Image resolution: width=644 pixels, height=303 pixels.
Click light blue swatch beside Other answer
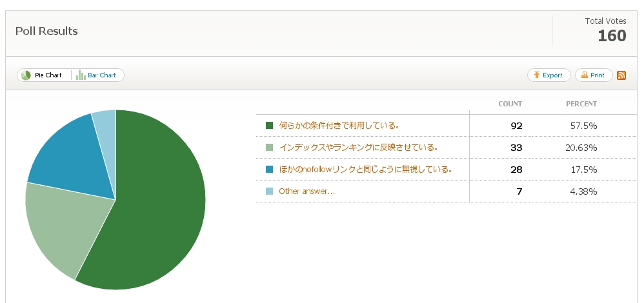coord(270,191)
